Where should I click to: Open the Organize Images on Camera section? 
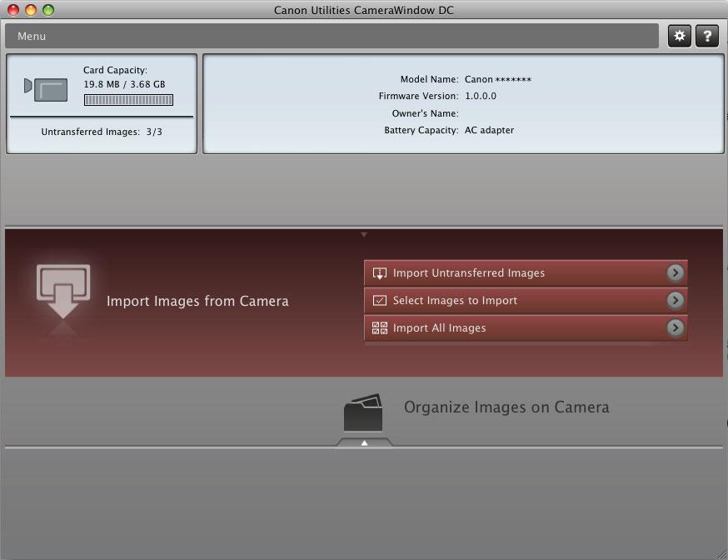tap(506, 407)
